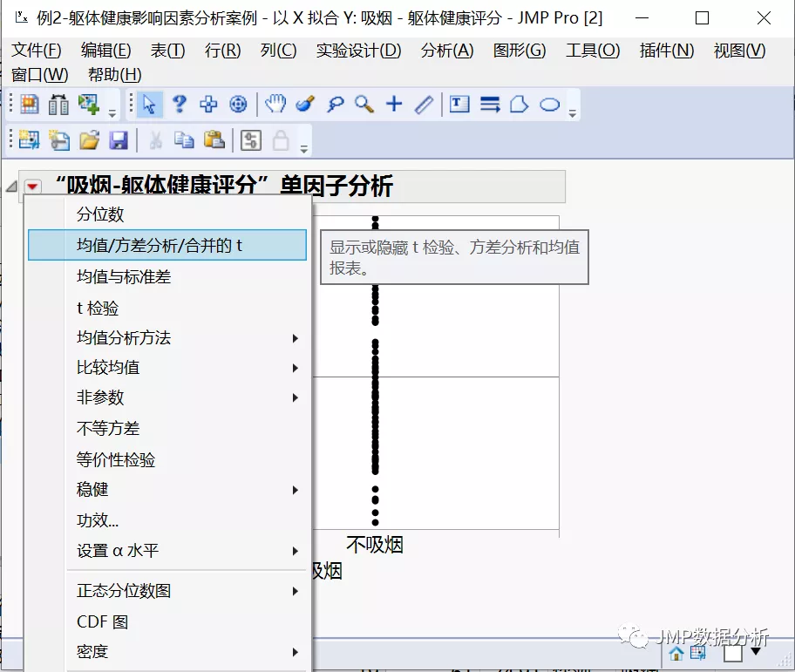Screen dimensions: 795x672
Task: Select the Polygon shape tool
Action: click(520, 105)
